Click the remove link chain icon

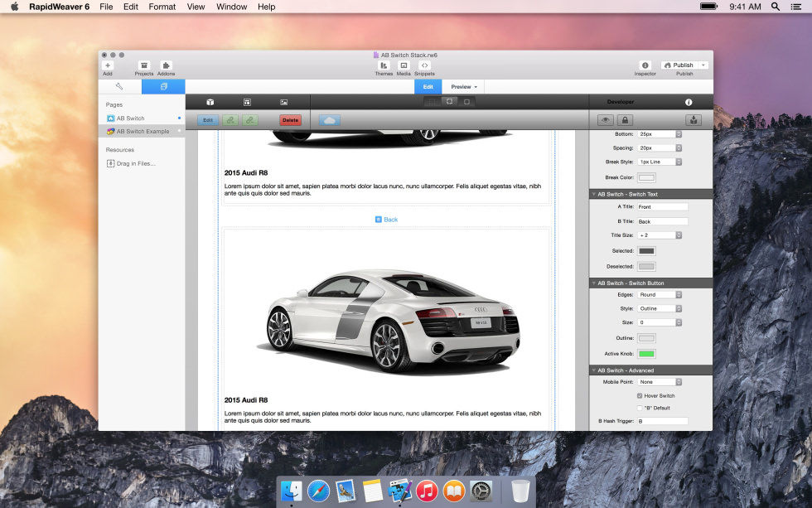pos(249,120)
